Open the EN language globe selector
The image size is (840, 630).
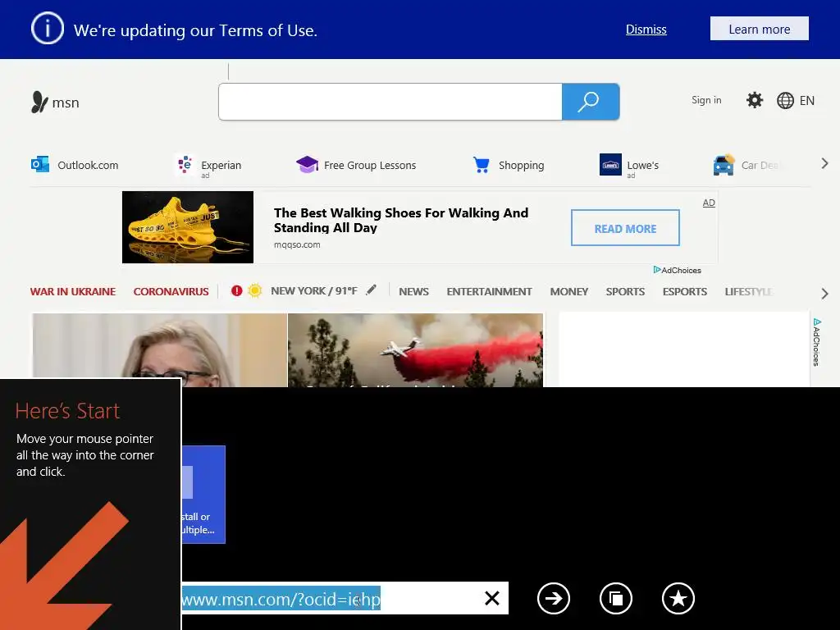coord(796,101)
